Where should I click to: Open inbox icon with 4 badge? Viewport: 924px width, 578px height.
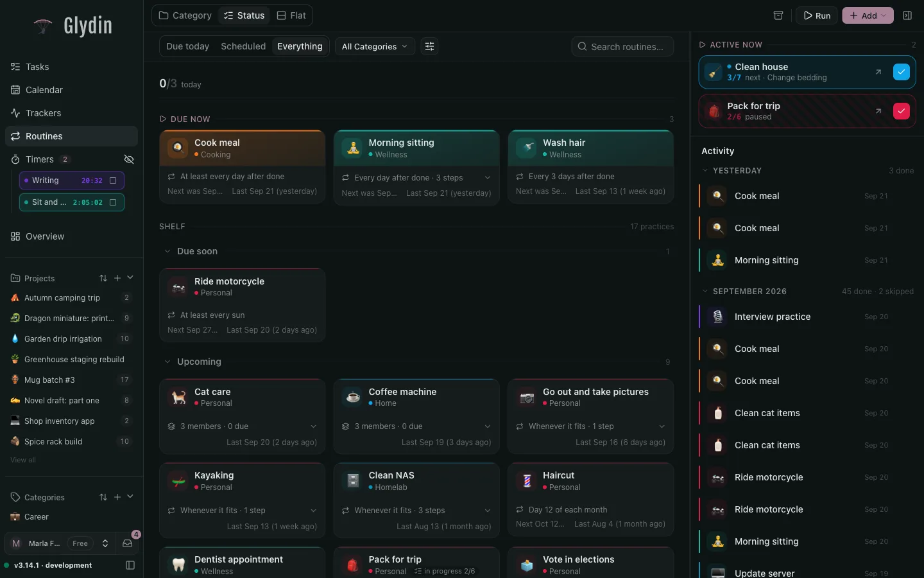point(128,543)
